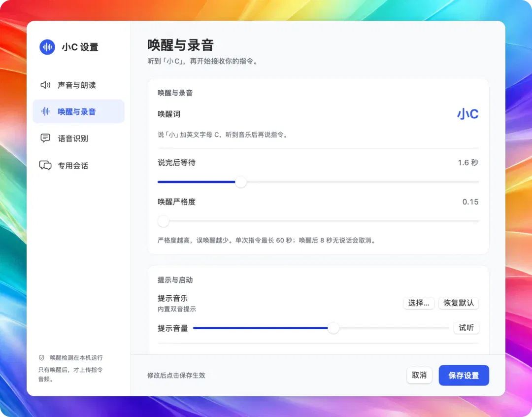
Task: Click the 唤醒词 label
Action: [169, 114]
